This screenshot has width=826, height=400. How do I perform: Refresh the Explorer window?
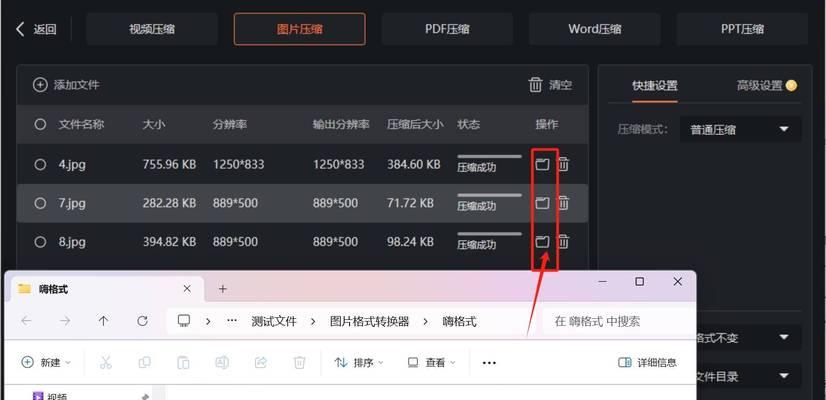click(142, 321)
